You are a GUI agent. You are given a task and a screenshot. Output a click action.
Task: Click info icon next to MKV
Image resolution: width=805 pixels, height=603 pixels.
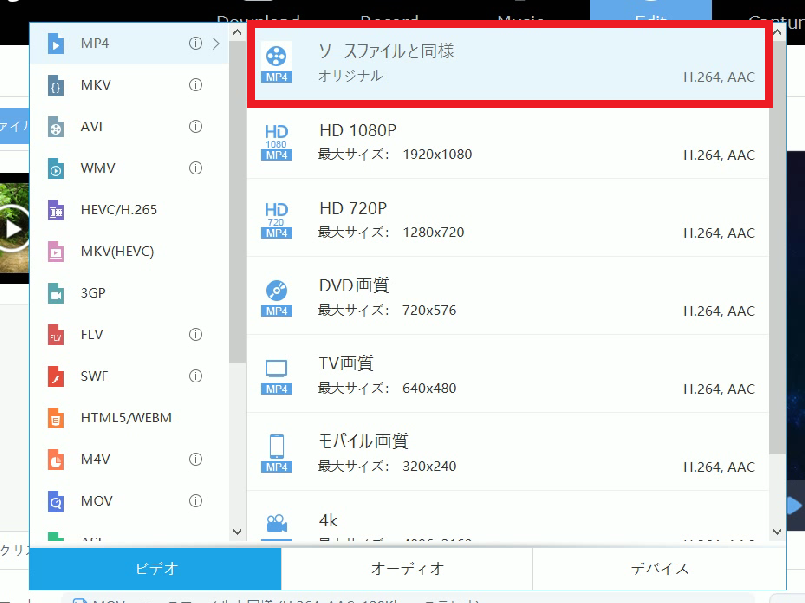tap(196, 85)
